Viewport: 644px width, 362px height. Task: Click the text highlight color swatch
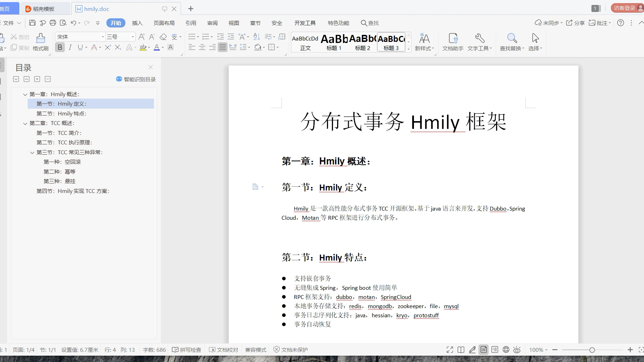coord(143,47)
